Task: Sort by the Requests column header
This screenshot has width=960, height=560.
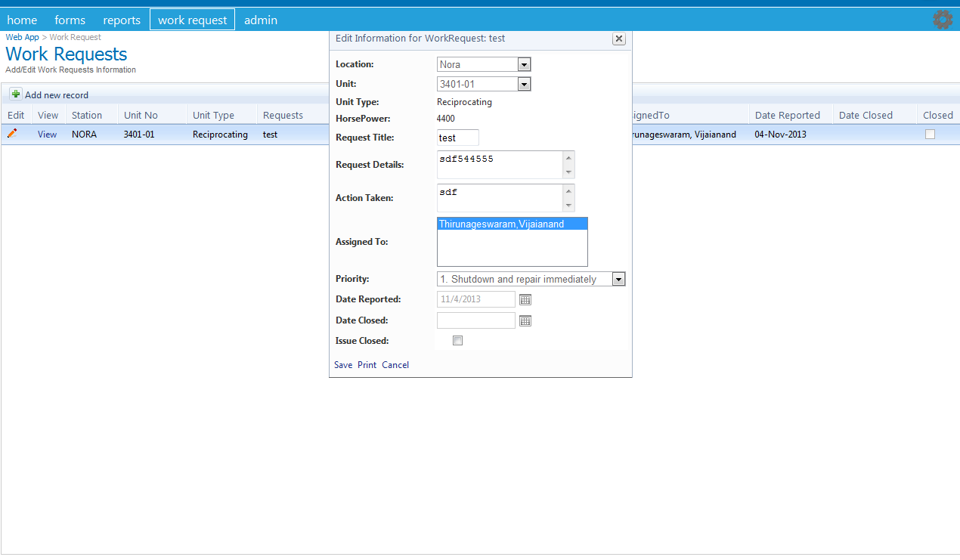Action: pos(283,115)
